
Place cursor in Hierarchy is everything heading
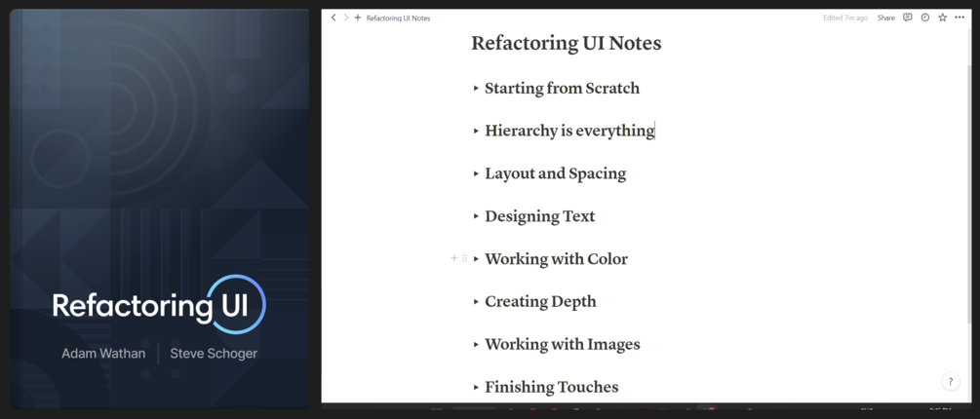(x=569, y=131)
